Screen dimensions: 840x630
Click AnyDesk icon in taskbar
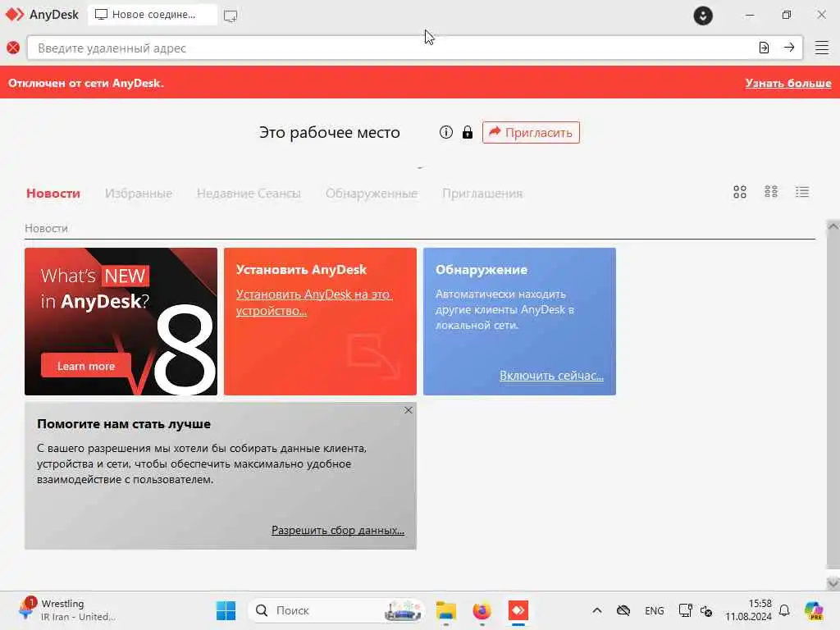coord(518,610)
